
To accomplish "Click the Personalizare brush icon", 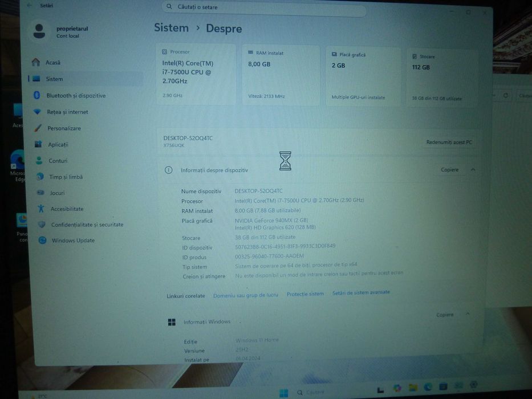I will coord(38,128).
